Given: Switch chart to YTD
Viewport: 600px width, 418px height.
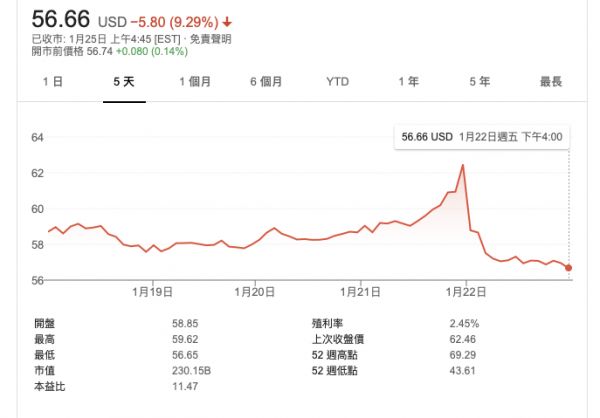Looking at the screenshot, I should click(337, 81).
